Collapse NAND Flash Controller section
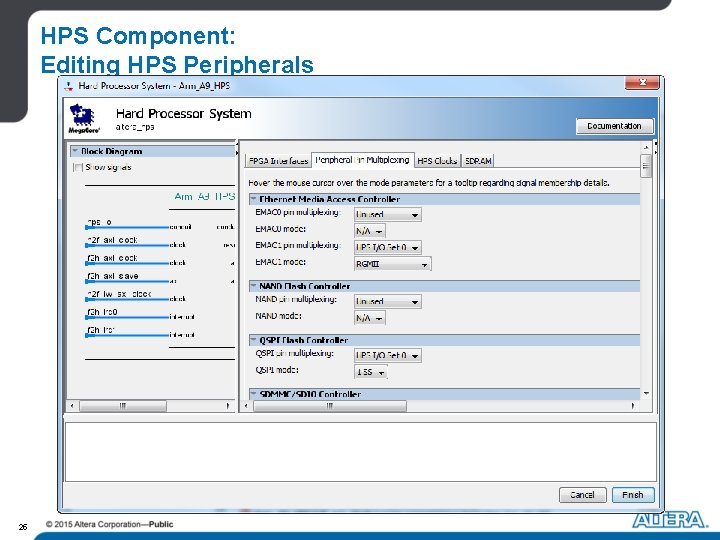Screen dimensions: 720x540 point(253,286)
